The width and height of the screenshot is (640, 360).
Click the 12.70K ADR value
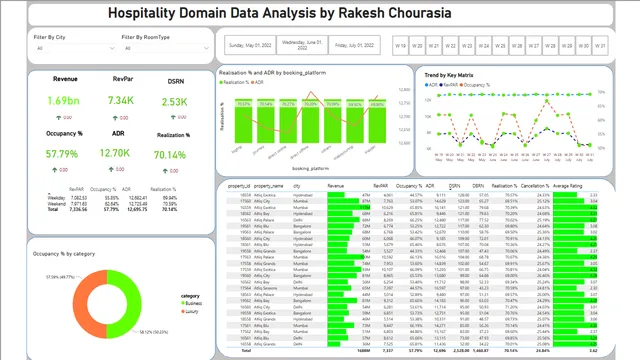(115, 153)
